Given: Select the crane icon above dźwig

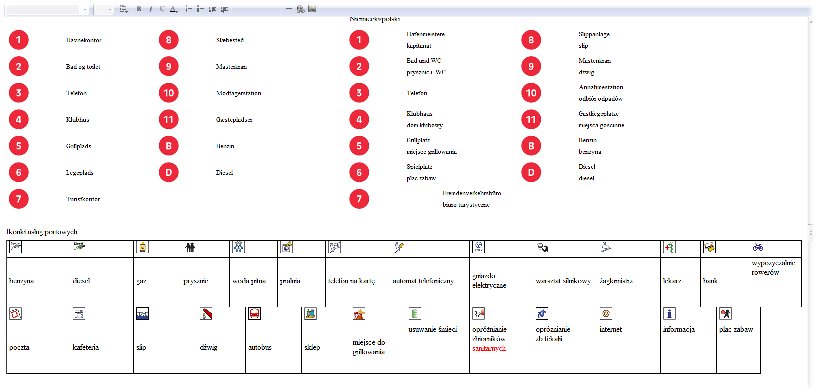Looking at the screenshot, I should tap(206, 313).
